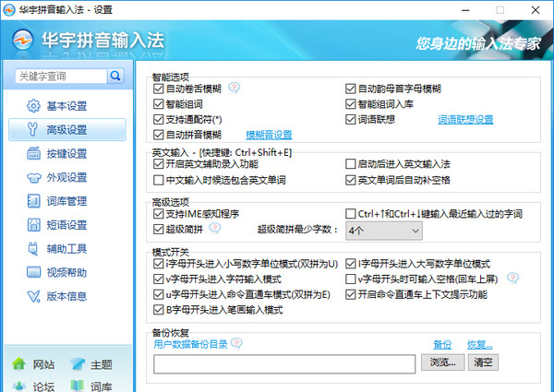Image resolution: width=554 pixels, height=392 pixels.
Task: Open 短语设置 tab
Action: pos(67,225)
